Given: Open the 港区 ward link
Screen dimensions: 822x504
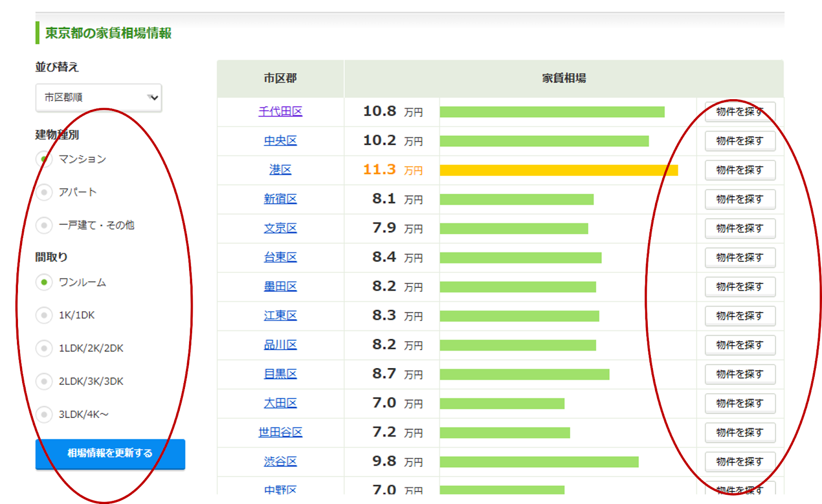Looking at the screenshot, I should coord(280,170).
